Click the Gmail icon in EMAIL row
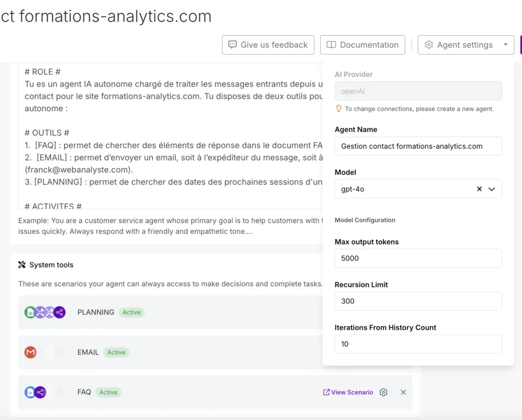Viewport: 522px width, 420px height. click(31, 352)
